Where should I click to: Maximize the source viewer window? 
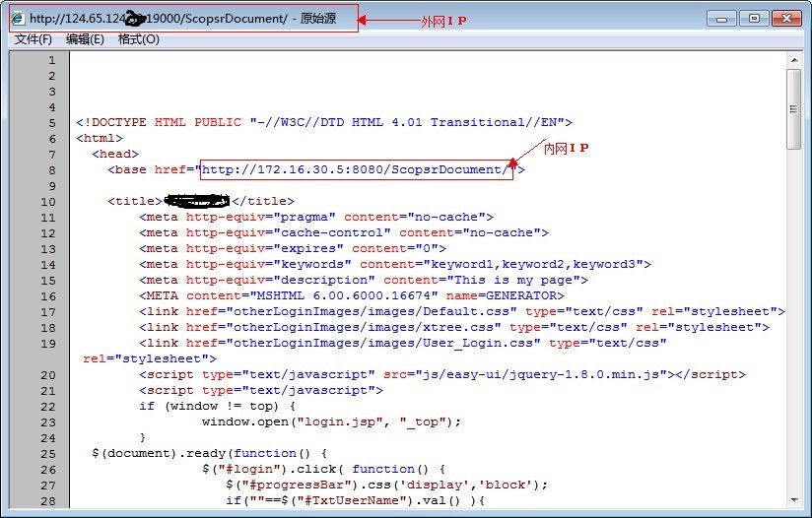(754, 18)
